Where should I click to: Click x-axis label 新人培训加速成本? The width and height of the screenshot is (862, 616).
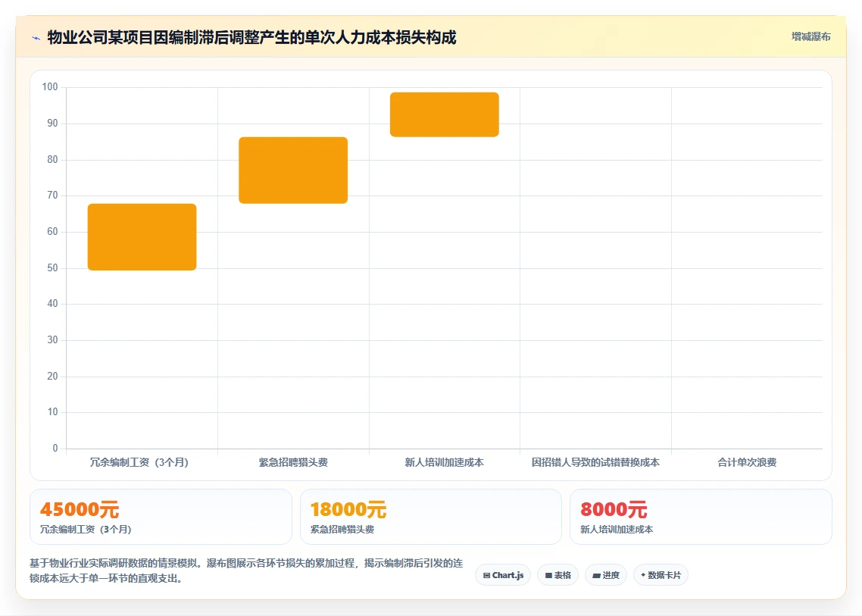coord(444,462)
